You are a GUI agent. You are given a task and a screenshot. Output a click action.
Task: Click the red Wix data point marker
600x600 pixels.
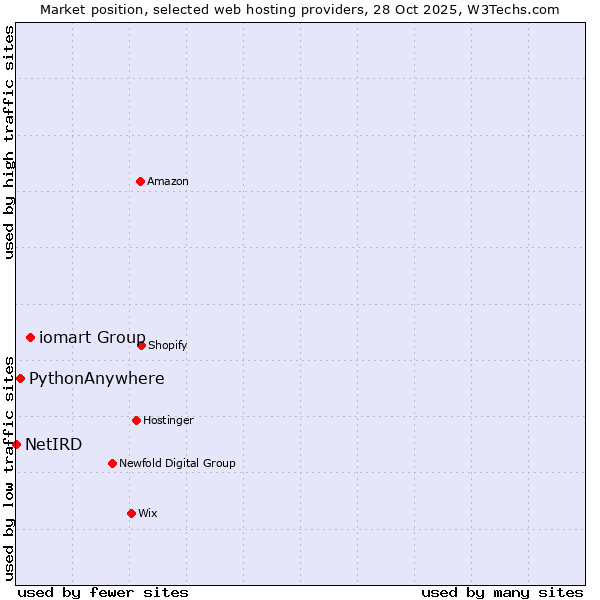(131, 513)
